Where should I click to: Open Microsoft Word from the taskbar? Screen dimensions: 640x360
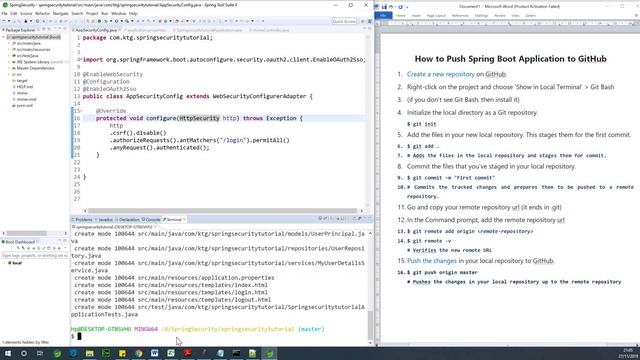[x=155, y=353]
